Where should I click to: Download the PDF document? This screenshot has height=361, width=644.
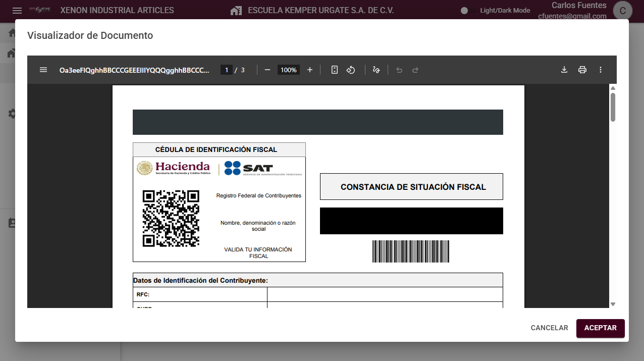click(564, 70)
